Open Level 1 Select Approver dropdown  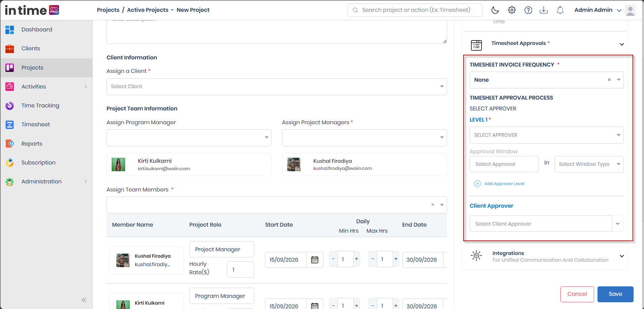click(547, 135)
